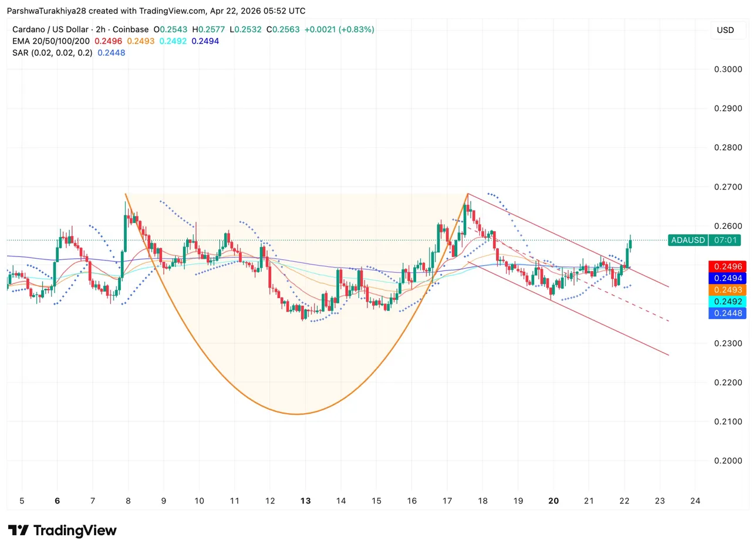756x551 pixels.
Task: Click the cyan 0.2492 EMA price label
Action: coord(728,302)
